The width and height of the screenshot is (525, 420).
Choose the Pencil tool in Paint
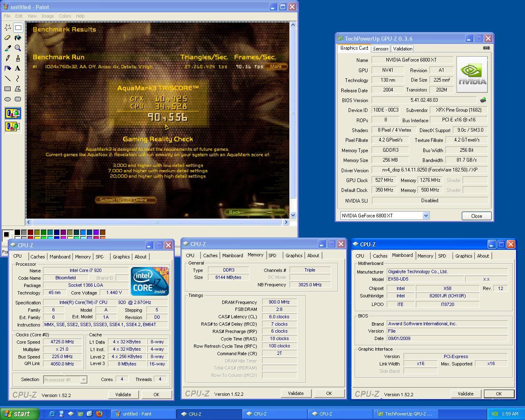(8, 58)
